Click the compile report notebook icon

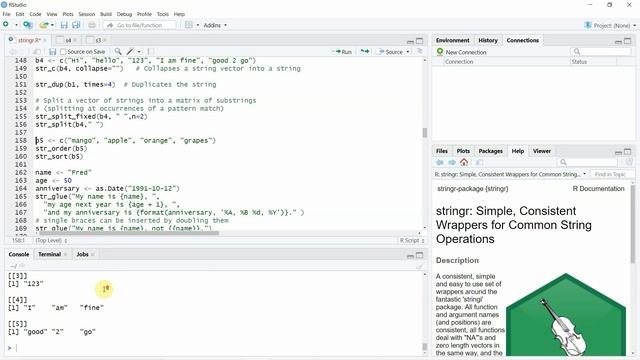(151, 52)
